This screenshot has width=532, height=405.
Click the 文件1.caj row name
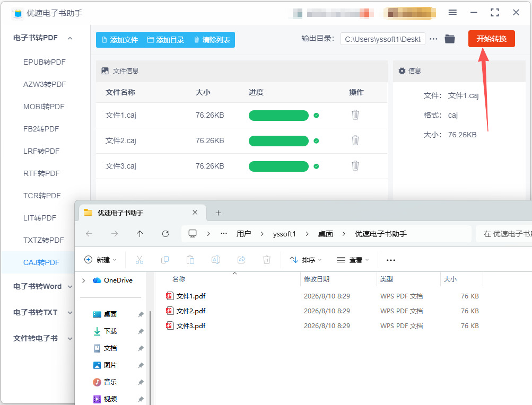click(121, 116)
